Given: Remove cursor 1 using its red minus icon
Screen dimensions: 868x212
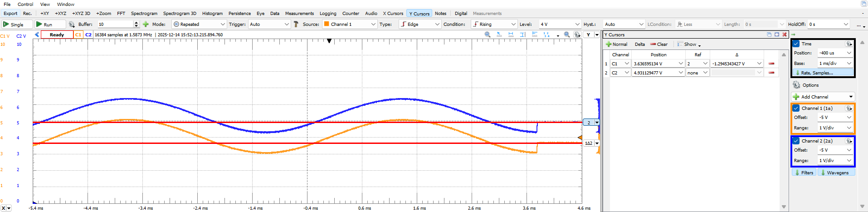Looking at the screenshot, I should 771,64.
